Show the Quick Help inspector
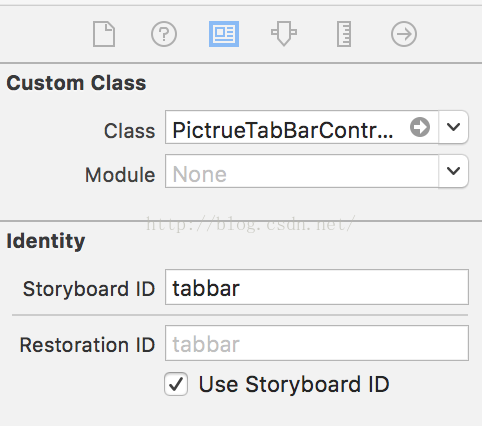 click(164, 34)
